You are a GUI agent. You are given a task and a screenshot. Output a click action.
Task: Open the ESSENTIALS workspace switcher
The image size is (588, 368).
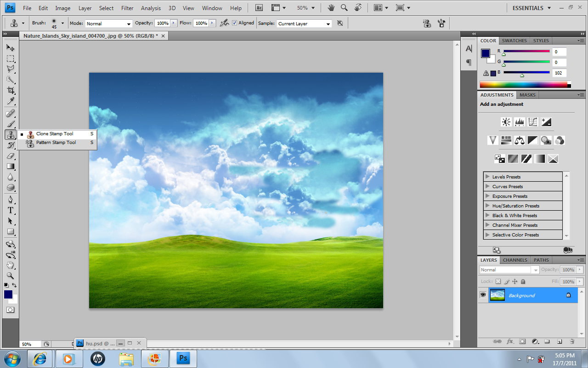pyautogui.click(x=531, y=8)
